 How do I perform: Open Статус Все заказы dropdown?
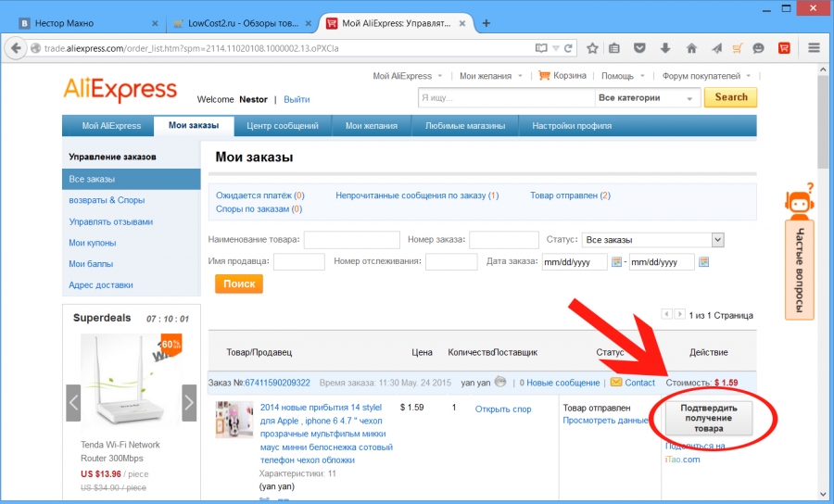coord(652,240)
